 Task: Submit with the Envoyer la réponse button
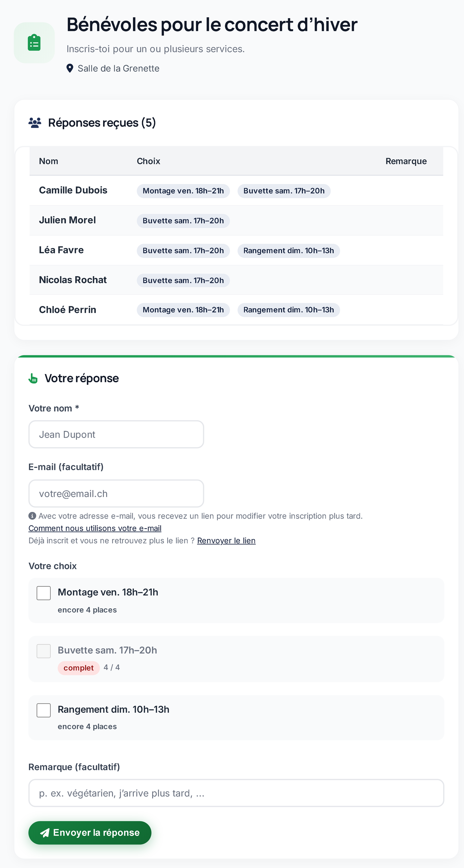tap(90, 833)
